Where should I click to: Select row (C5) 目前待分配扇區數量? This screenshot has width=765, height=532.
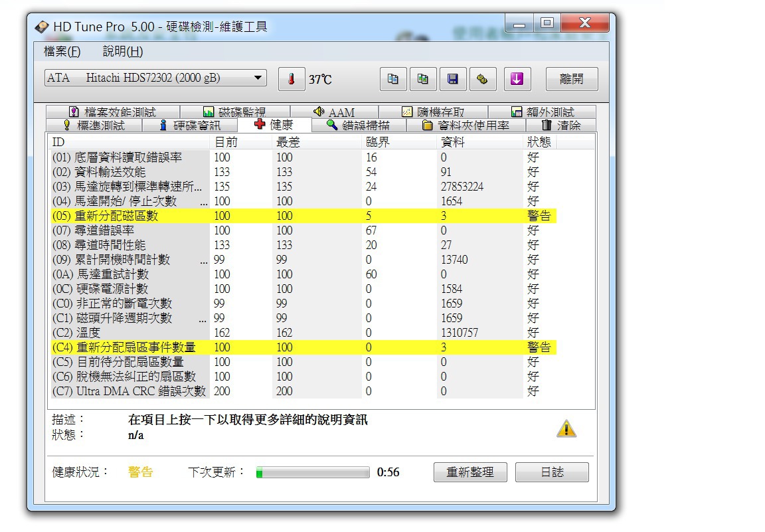pos(303,362)
